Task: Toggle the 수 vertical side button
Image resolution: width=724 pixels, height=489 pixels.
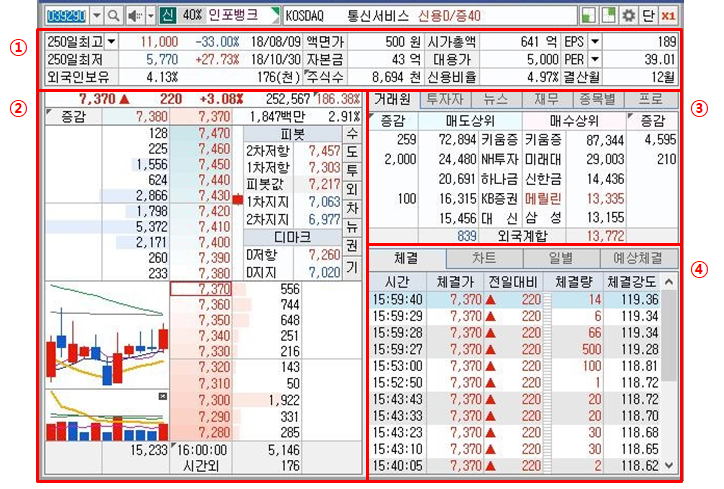Action: (351, 134)
